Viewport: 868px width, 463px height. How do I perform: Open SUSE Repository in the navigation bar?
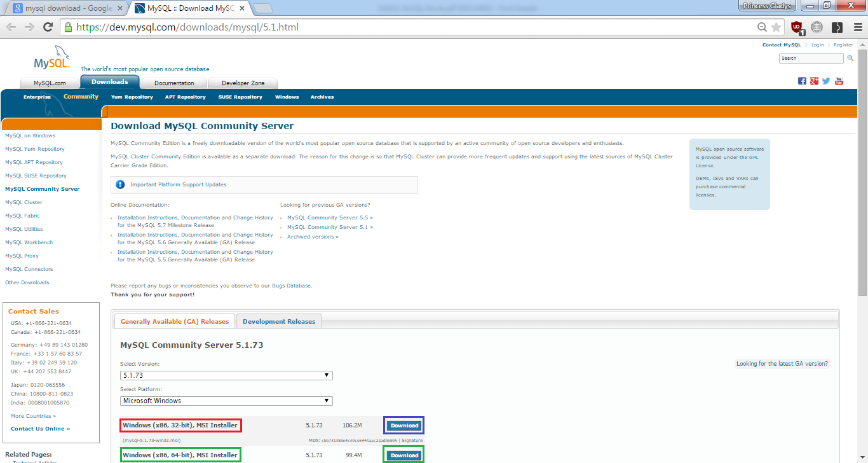coord(240,97)
